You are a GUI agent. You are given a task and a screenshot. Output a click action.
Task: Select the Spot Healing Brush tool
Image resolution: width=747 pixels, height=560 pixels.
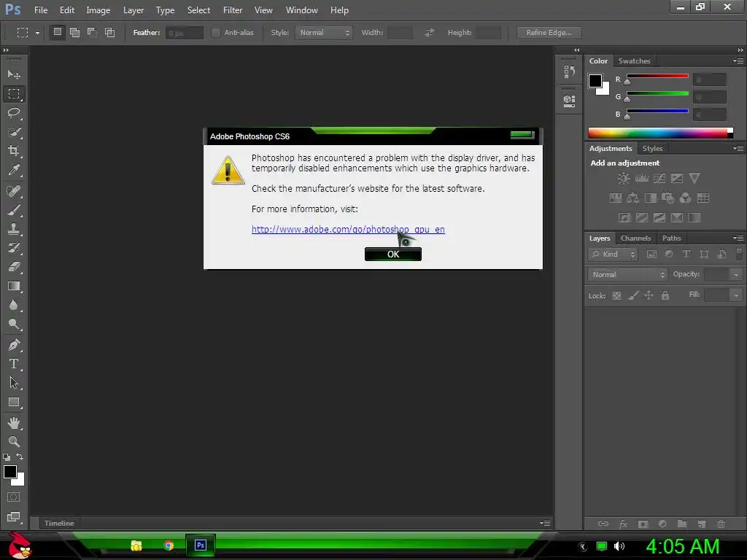tap(14, 191)
